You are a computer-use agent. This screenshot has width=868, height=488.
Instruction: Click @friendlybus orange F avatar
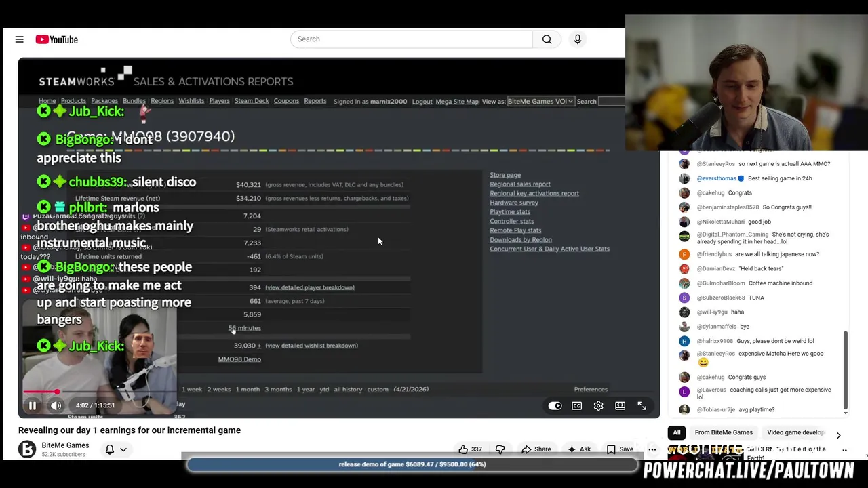pyautogui.click(x=684, y=254)
